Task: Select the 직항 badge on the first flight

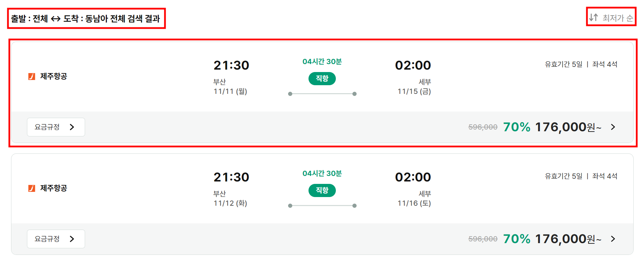Action: pos(322,79)
